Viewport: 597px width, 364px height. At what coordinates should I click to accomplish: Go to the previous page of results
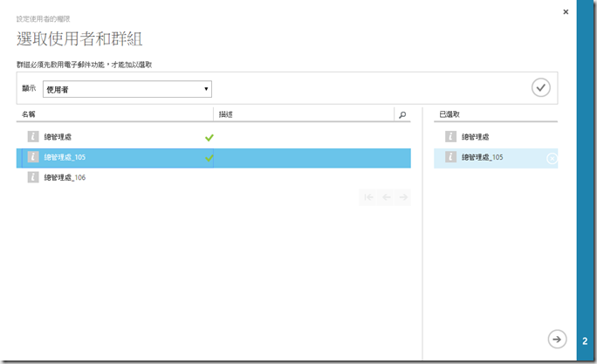(386, 197)
